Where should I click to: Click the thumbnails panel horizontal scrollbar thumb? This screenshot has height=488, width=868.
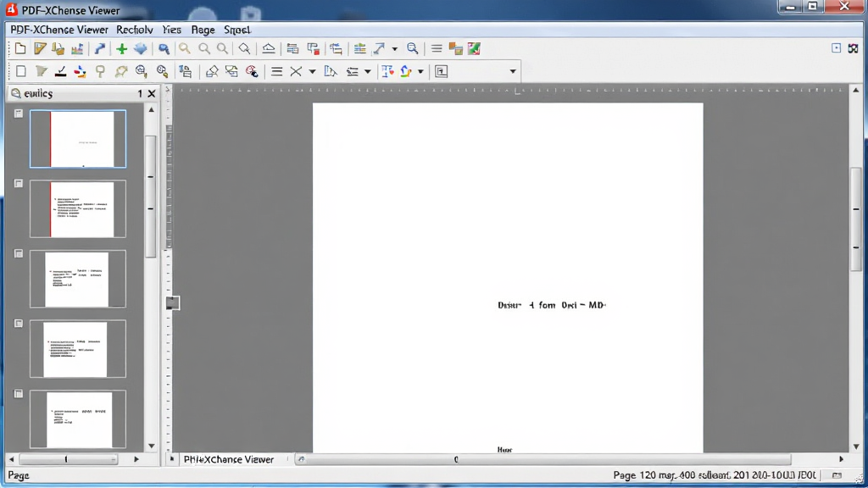(68, 459)
